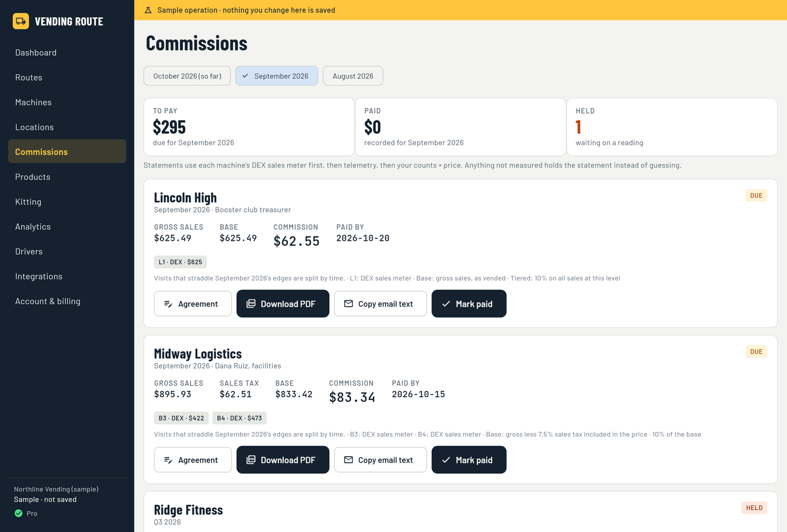787x532 pixels.
Task: Switch to the August 2026 period chip
Action: (x=353, y=76)
